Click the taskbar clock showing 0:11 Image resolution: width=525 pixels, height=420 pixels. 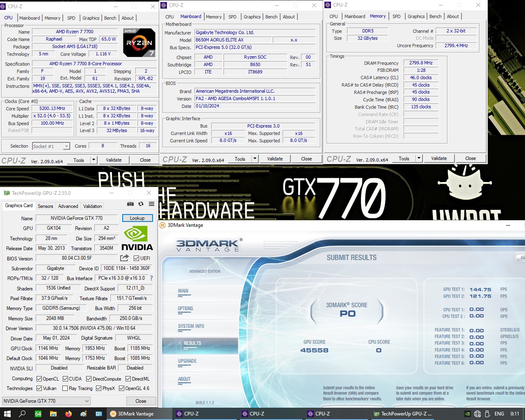(515, 414)
